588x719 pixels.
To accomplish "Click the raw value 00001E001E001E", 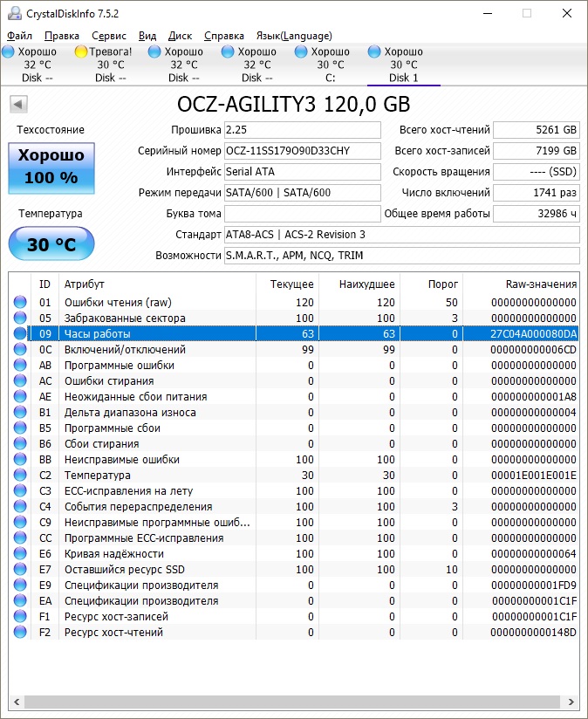I will point(534,475).
